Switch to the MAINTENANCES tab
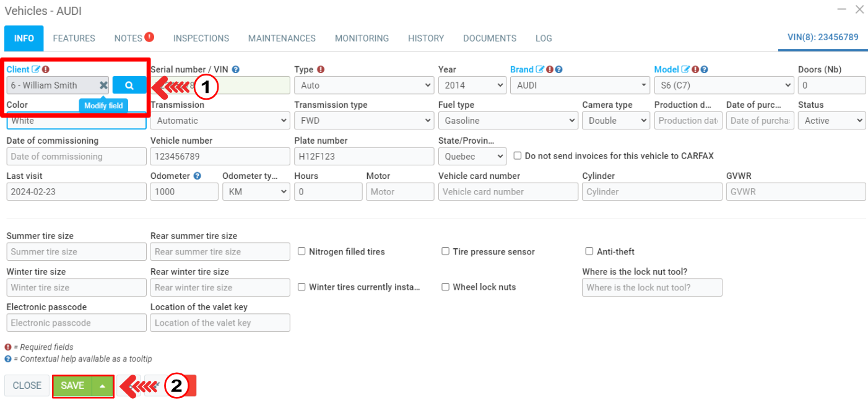Viewport: 868px width, 400px height. tap(282, 38)
